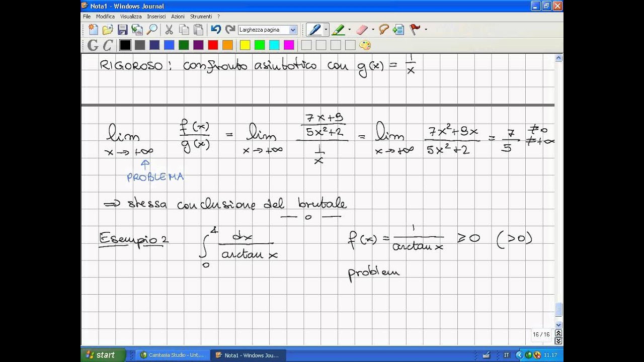644x362 pixels.
Task: Select the Highlighter tool
Action: click(x=338, y=30)
